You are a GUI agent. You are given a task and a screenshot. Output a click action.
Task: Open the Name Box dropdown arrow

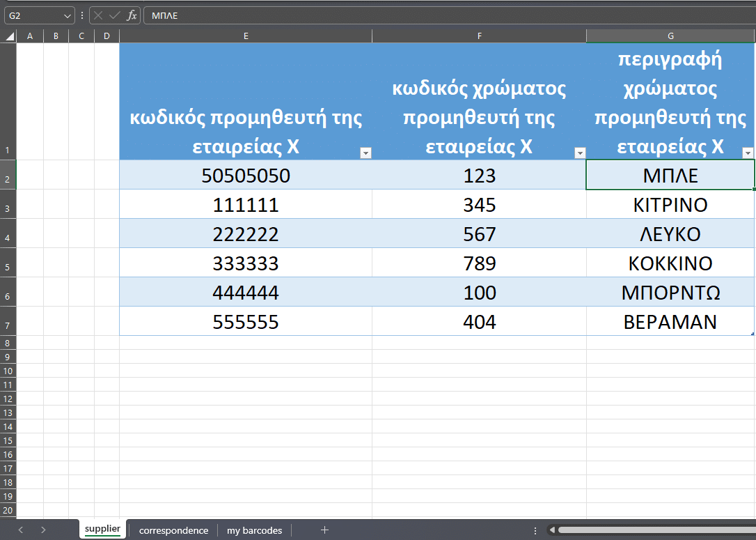(68, 15)
